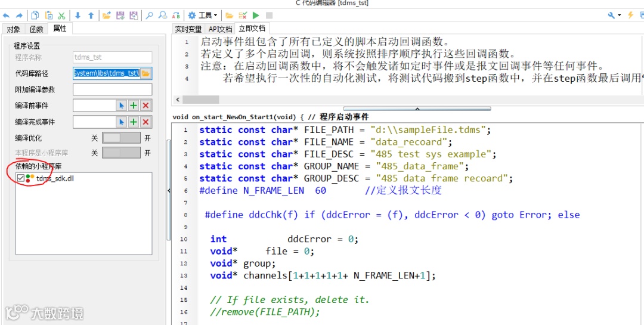Click the copy icon in toolbar
Viewport: 644px width, 325px height.
tap(35, 16)
